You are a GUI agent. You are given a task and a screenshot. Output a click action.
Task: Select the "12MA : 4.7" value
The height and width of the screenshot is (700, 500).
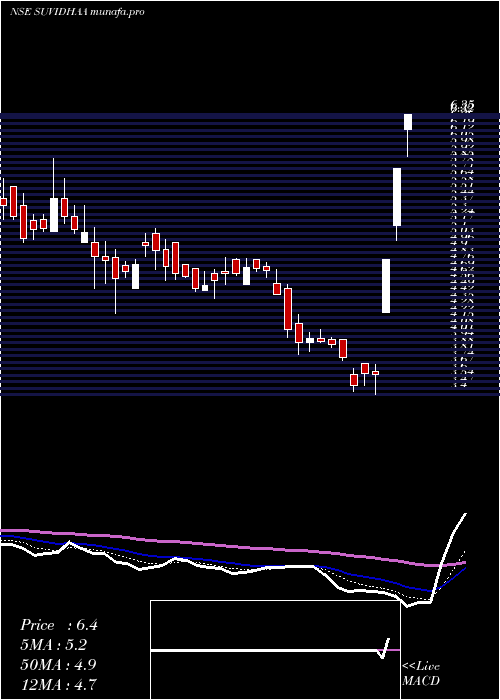point(58,684)
